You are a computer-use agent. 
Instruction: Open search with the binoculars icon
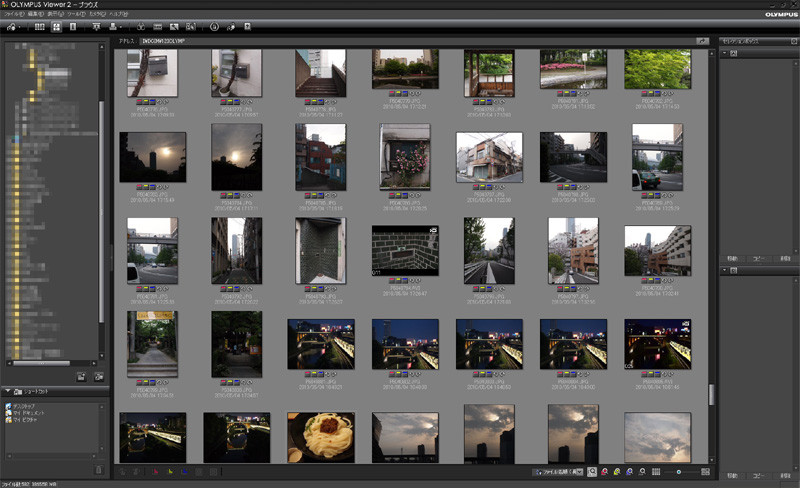point(141,27)
